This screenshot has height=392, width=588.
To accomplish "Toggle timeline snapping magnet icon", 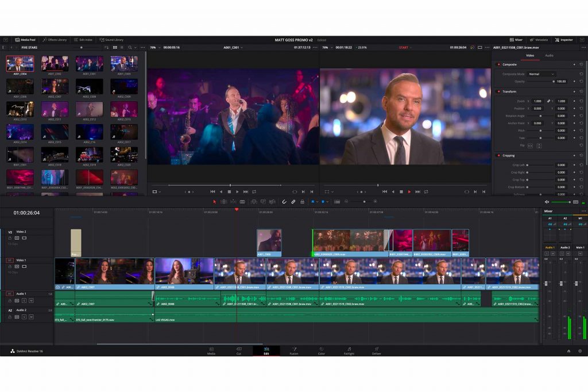I will click(284, 202).
